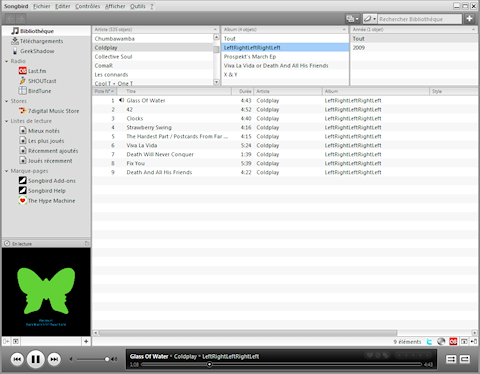Image resolution: width=480 pixels, height=374 pixels.
Task: Click the Twitter bird status bar icon
Action: tap(430, 342)
